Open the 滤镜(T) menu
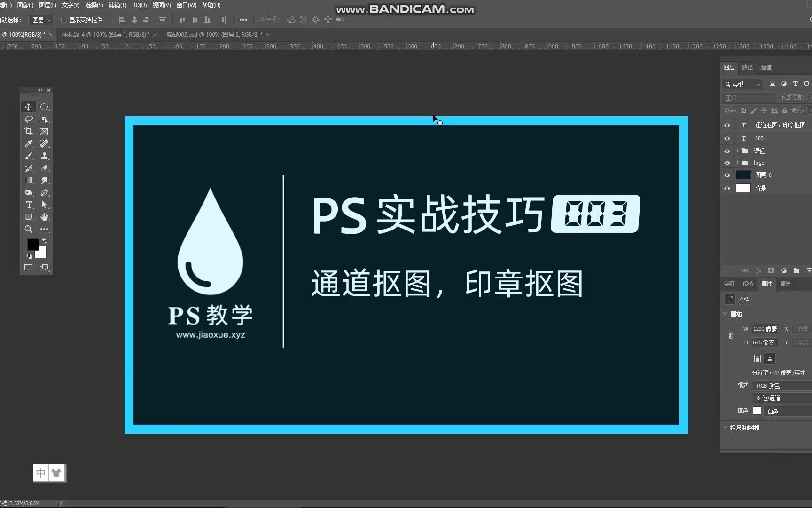The height and width of the screenshot is (508, 812). click(x=117, y=5)
